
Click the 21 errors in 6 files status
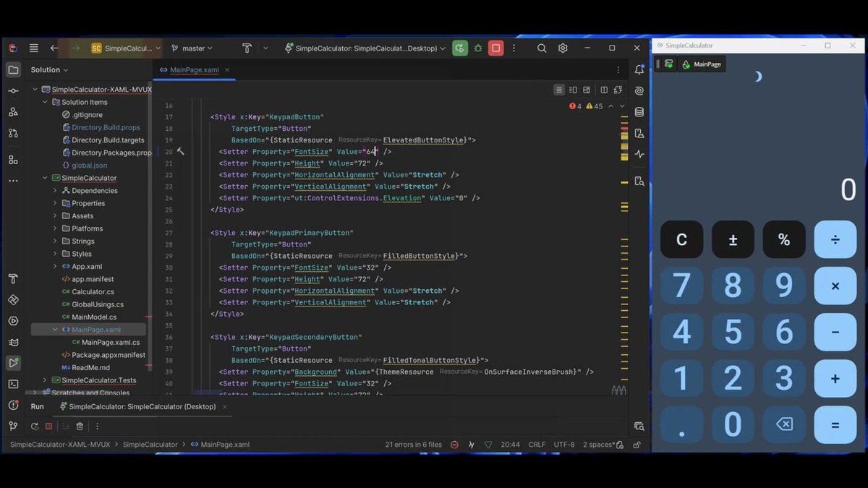tap(413, 445)
